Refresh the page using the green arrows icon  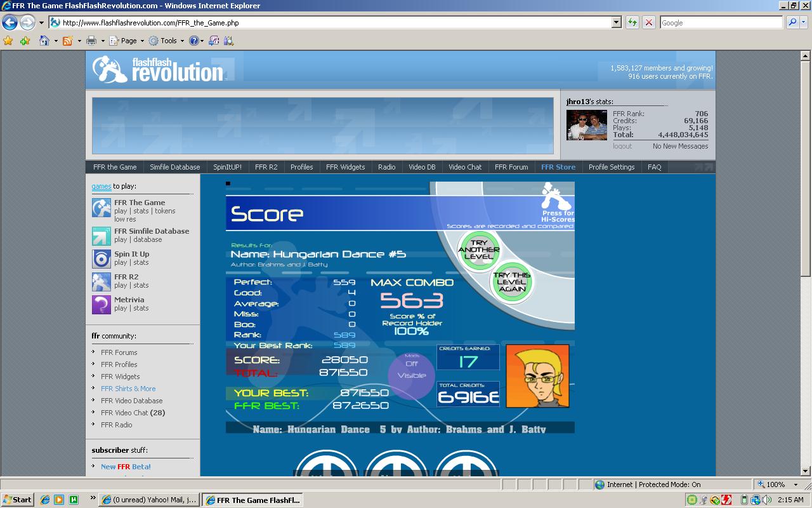point(632,23)
